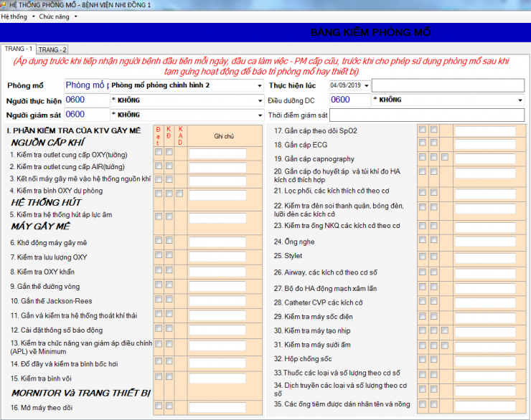Expand the Người giám sát name dropdown
This screenshot has width=531, height=420.
coord(259,115)
